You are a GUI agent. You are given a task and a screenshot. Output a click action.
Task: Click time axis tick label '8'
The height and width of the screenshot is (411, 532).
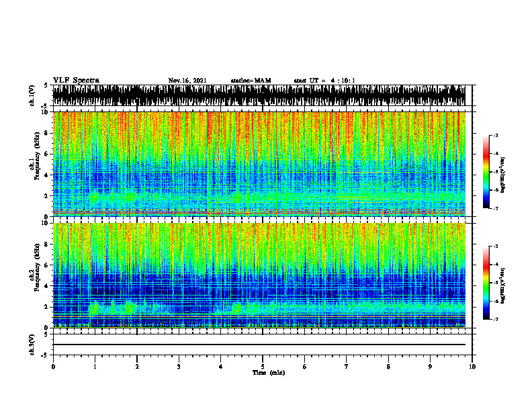coord(388,367)
